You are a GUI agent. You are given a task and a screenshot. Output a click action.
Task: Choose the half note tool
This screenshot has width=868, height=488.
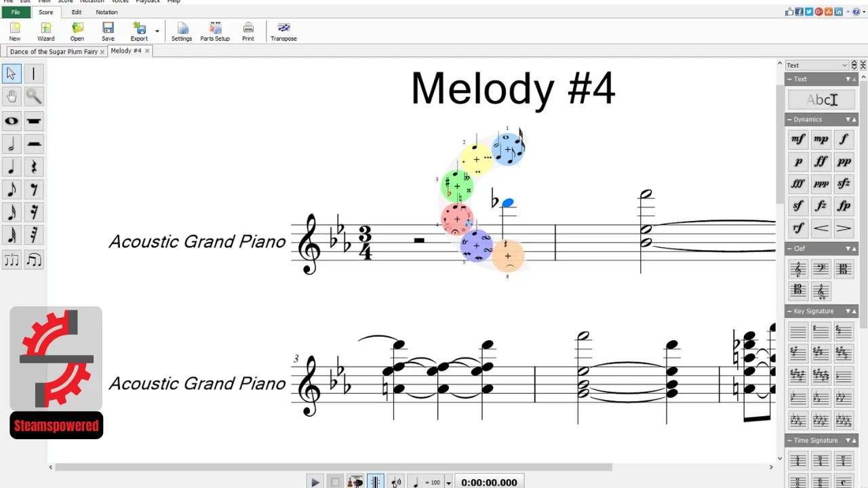tap(12, 144)
